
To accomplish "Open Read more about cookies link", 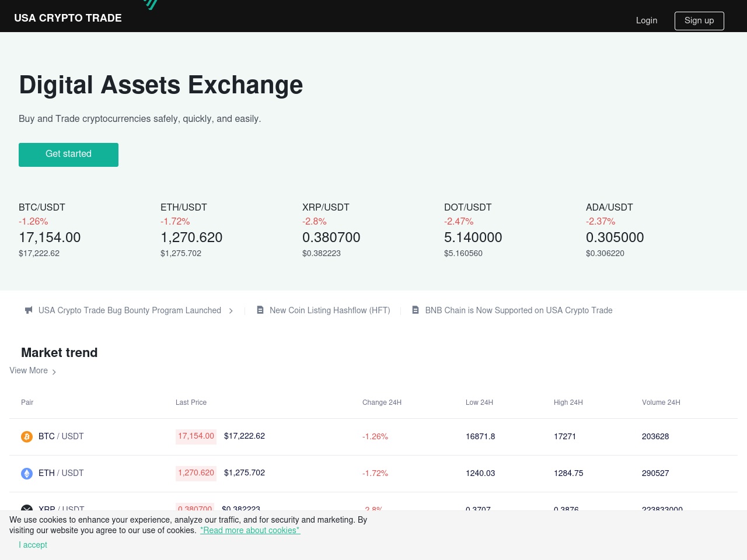I will point(250,530).
